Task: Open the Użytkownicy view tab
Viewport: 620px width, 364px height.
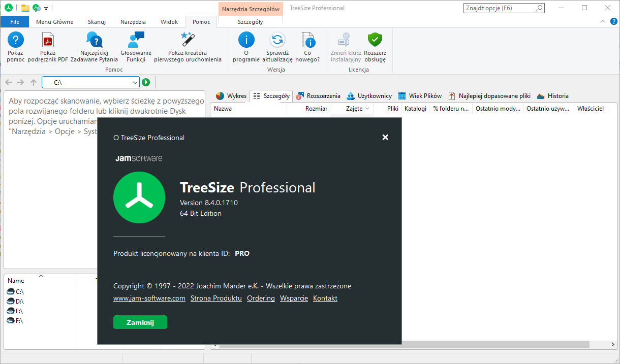Action: (369, 95)
